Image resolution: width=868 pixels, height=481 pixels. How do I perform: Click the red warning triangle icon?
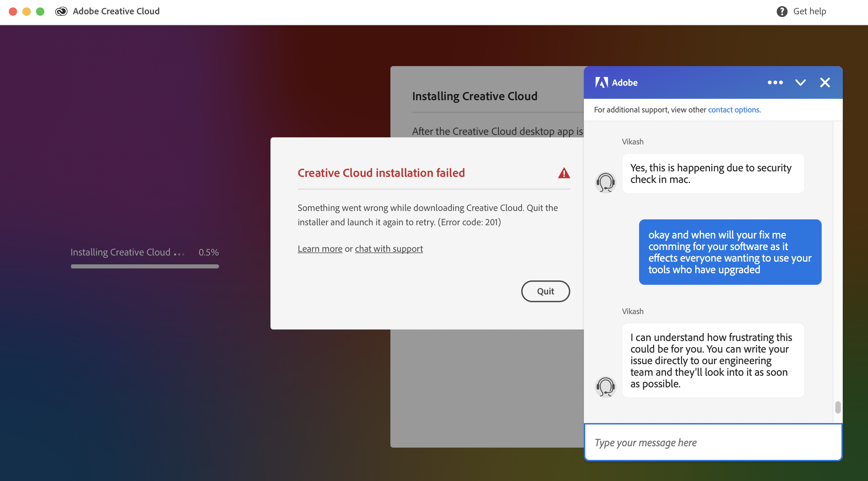pyautogui.click(x=564, y=173)
